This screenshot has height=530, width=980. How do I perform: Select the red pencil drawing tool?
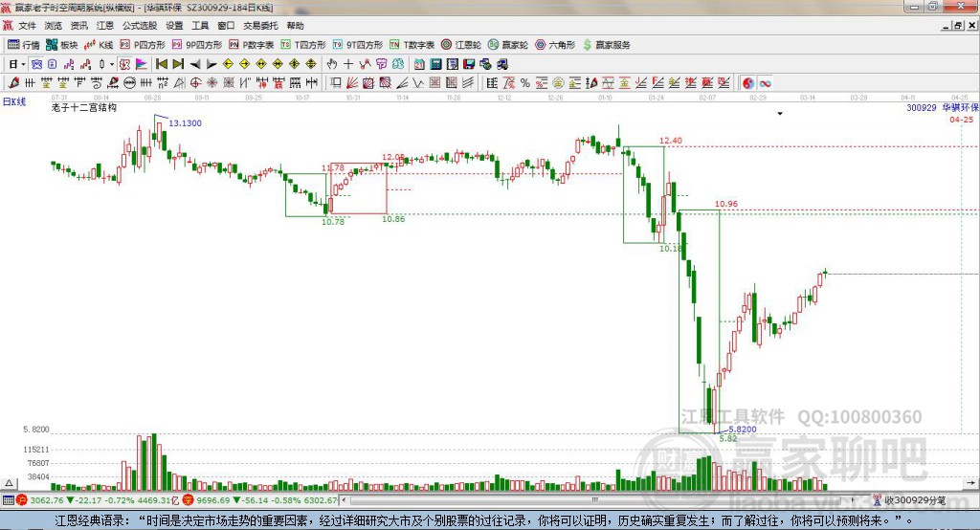coord(13,83)
